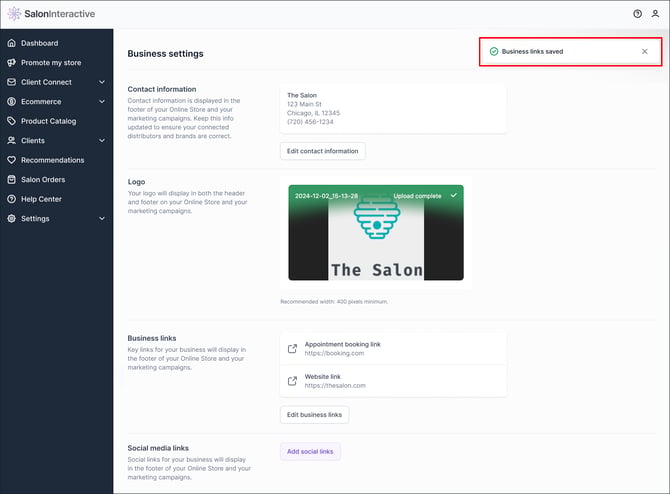Open Salon Orders from sidebar
The image size is (670, 494).
click(43, 180)
